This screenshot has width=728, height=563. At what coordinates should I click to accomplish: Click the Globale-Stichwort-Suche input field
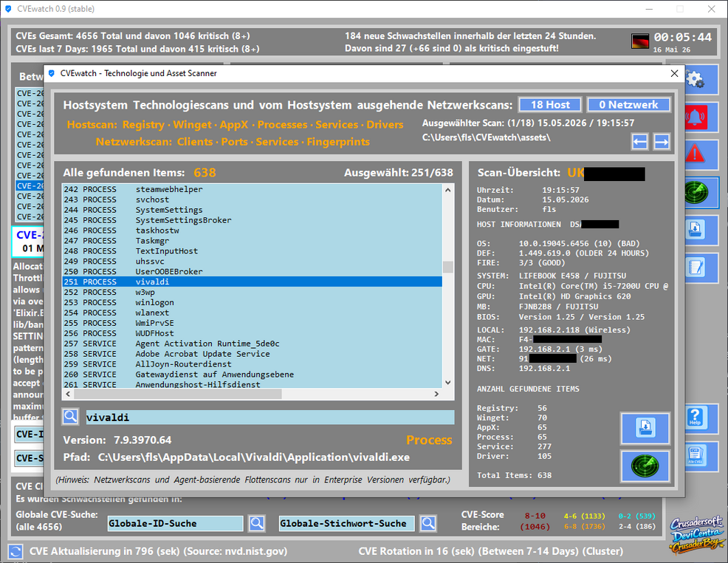pos(346,524)
